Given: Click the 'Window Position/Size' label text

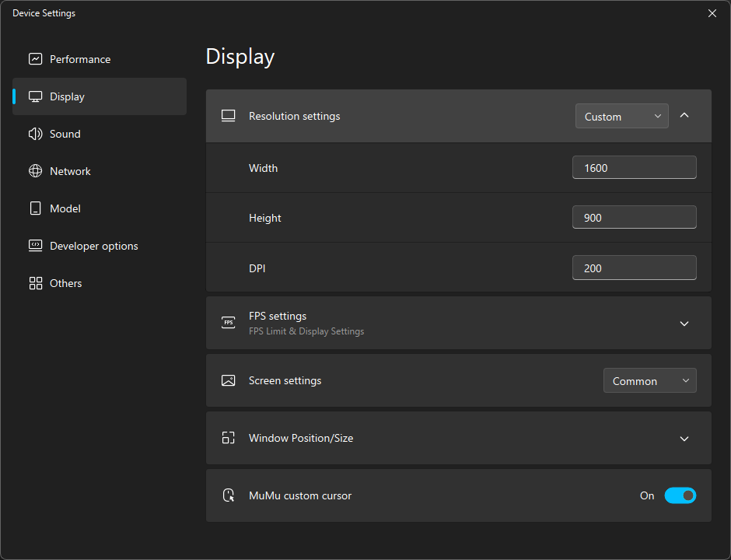Looking at the screenshot, I should (301, 438).
